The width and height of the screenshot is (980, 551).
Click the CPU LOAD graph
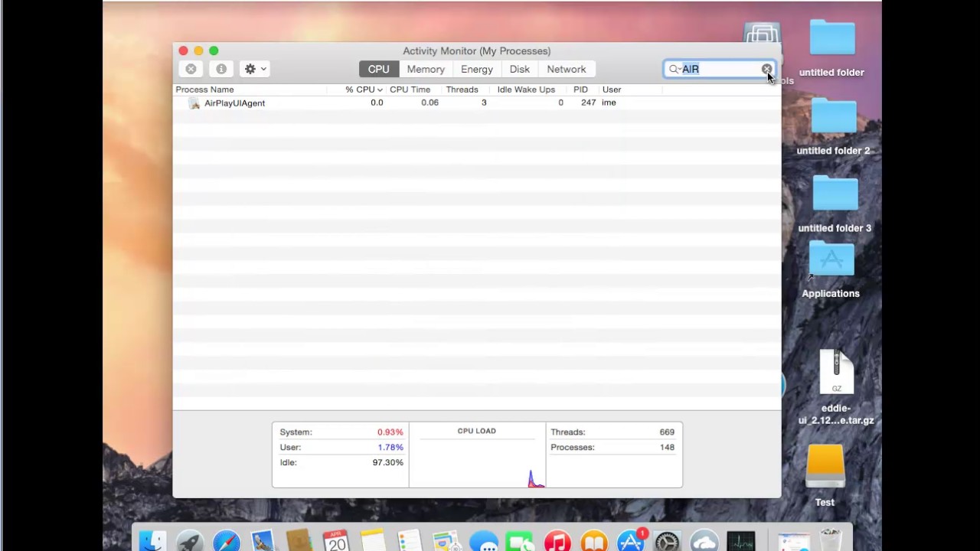(477, 455)
